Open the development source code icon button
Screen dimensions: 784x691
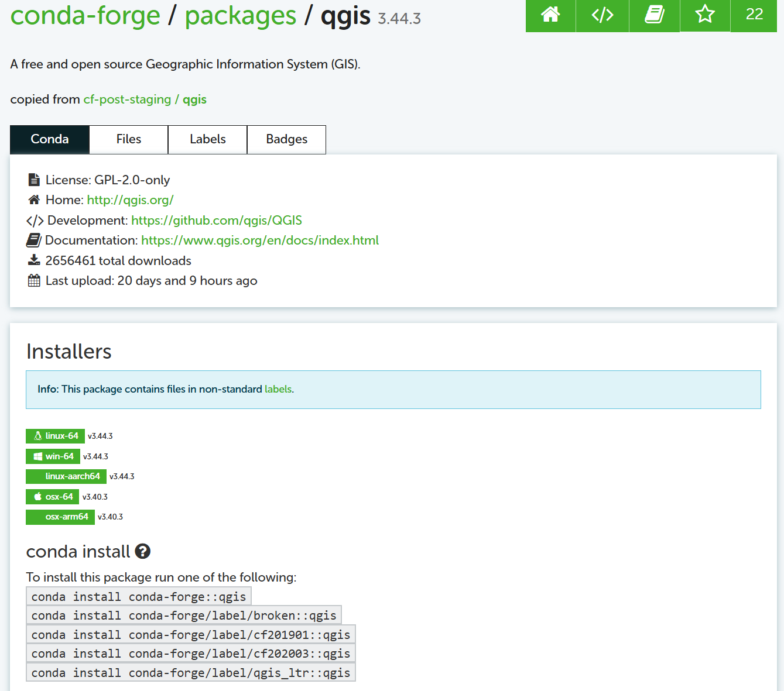click(x=602, y=15)
